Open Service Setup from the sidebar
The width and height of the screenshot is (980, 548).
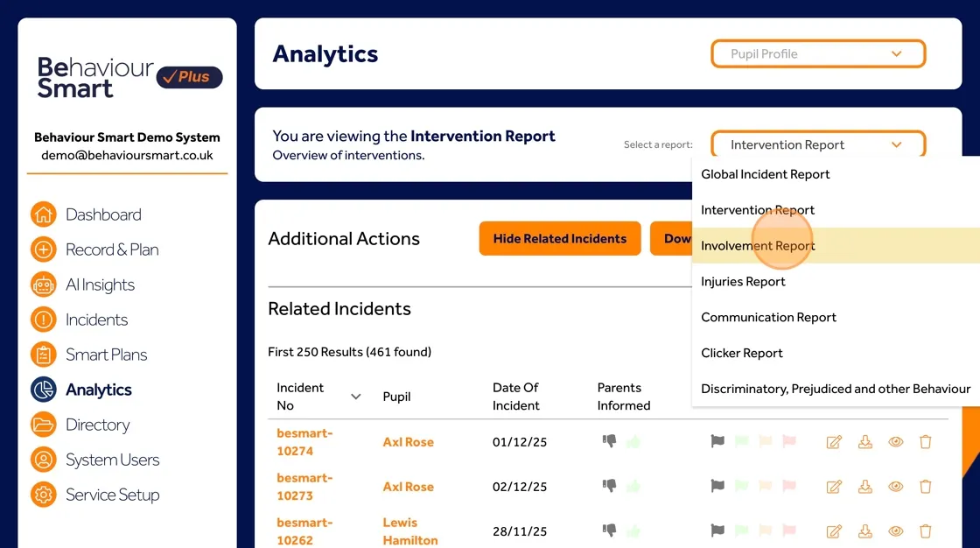click(113, 495)
